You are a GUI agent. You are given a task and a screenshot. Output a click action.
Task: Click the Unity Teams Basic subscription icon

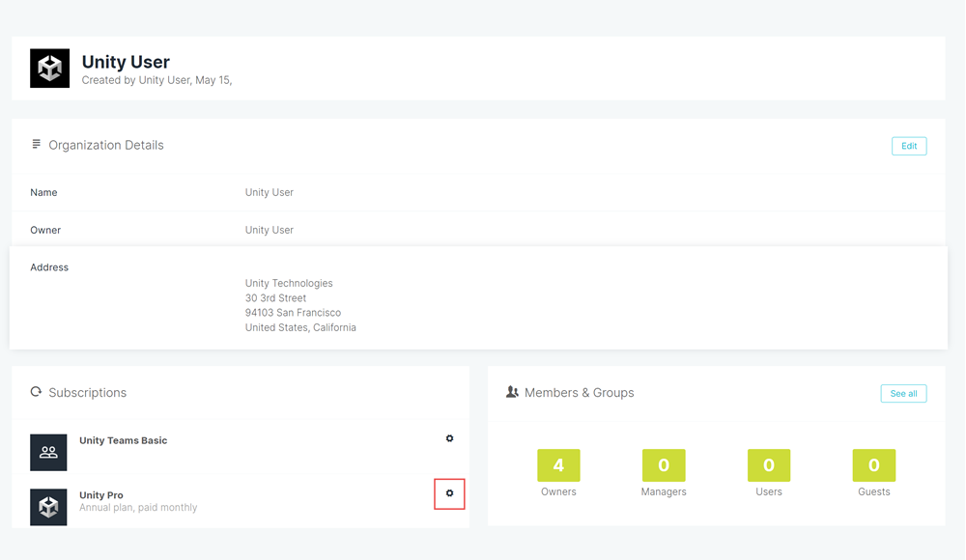(x=48, y=452)
